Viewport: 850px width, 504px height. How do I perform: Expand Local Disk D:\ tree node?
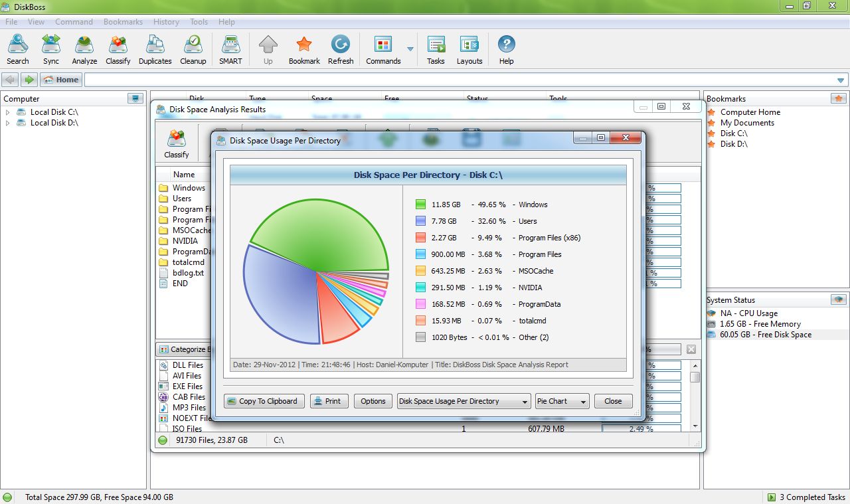[x=8, y=123]
